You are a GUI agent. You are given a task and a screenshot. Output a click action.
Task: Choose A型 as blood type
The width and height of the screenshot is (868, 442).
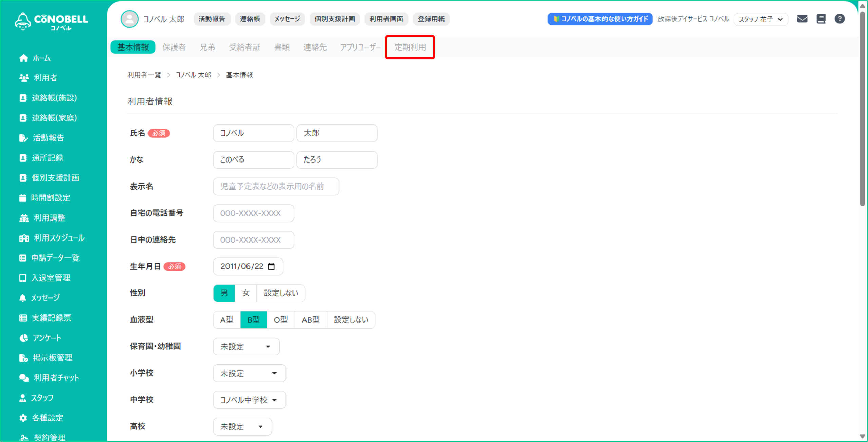tap(226, 320)
